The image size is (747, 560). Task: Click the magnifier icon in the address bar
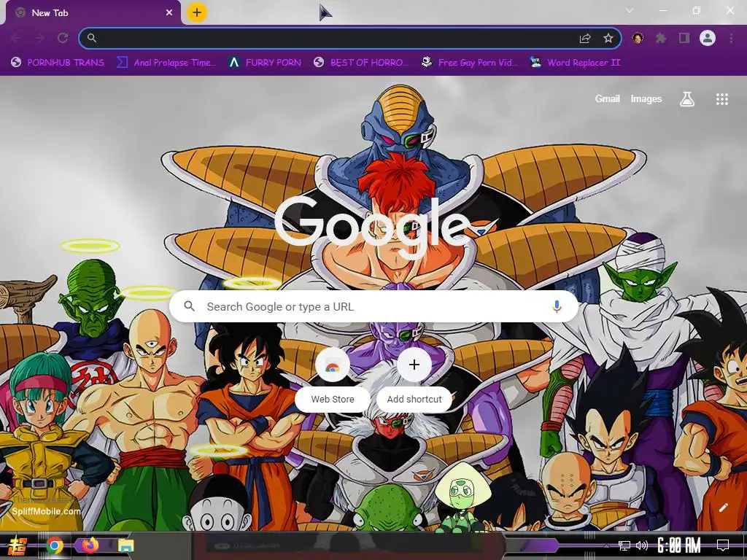tap(92, 38)
